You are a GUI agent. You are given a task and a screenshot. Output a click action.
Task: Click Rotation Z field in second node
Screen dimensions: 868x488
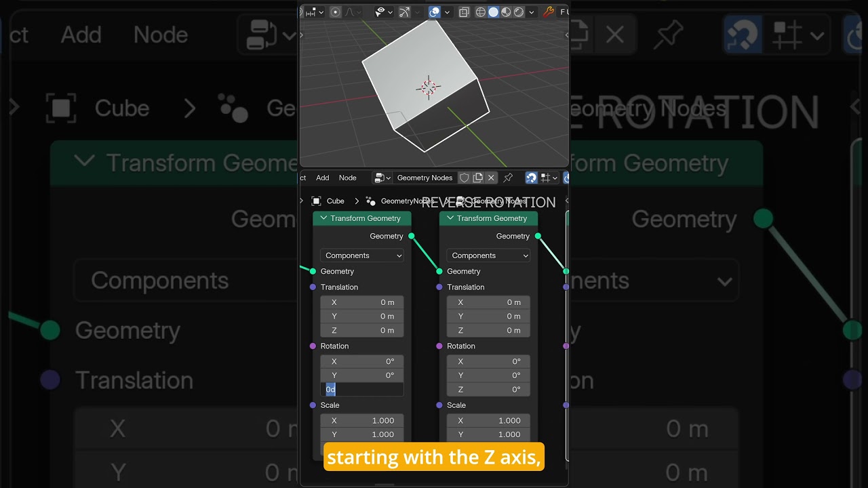(x=488, y=390)
